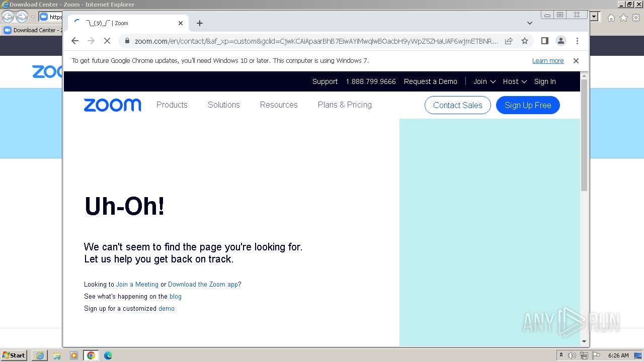Image resolution: width=644 pixels, height=362 pixels.
Task: Open the Chrome tab search chevron
Action: 530,23
